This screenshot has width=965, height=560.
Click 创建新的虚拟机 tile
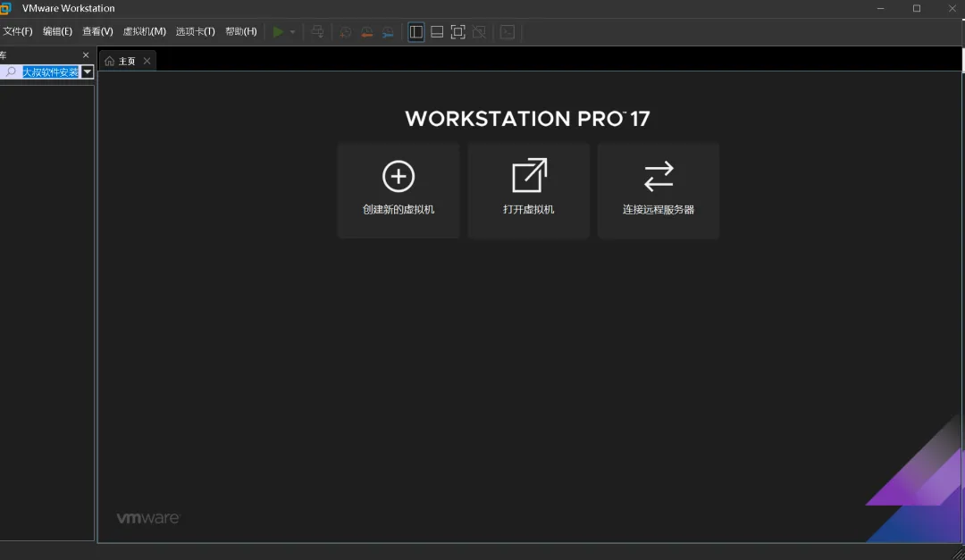coord(399,190)
